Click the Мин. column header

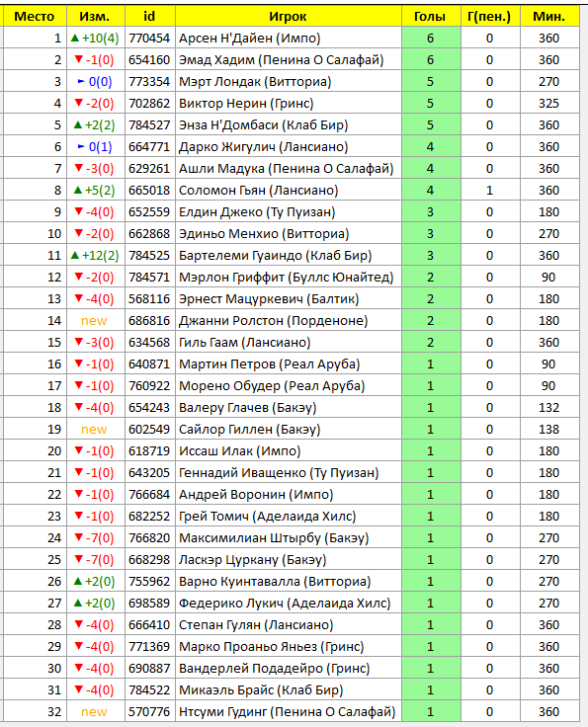549,17
